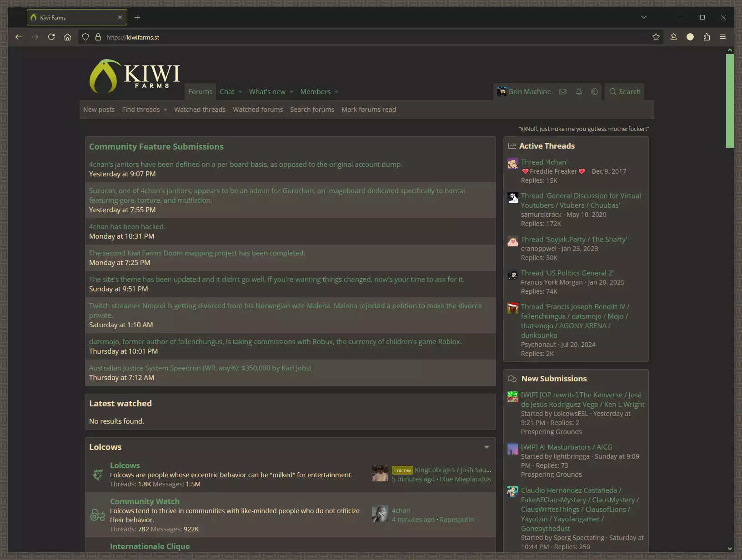Open the extensions puzzle icon
This screenshot has height=560, width=742.
pyautogui.click(x=707, y=37)
